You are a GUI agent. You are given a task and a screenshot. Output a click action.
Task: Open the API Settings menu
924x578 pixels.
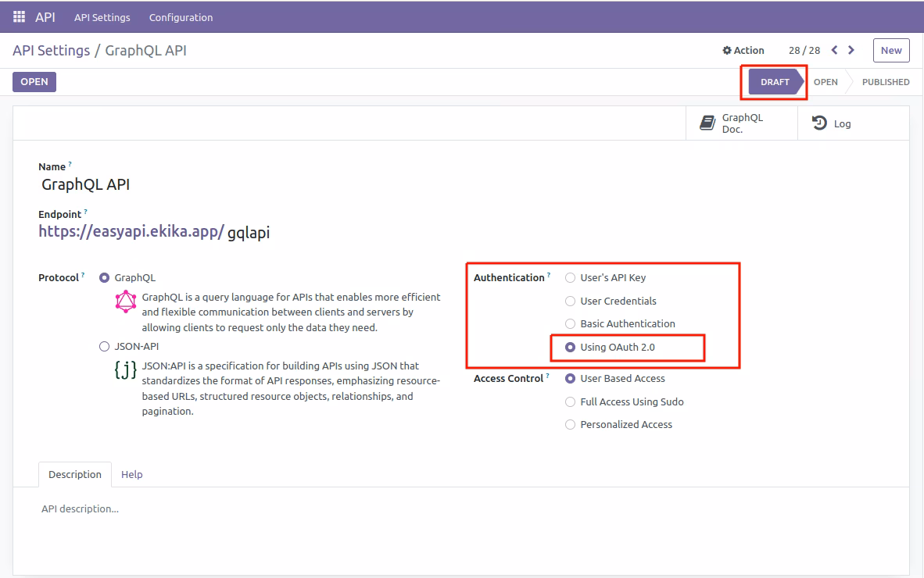[102, 17]
